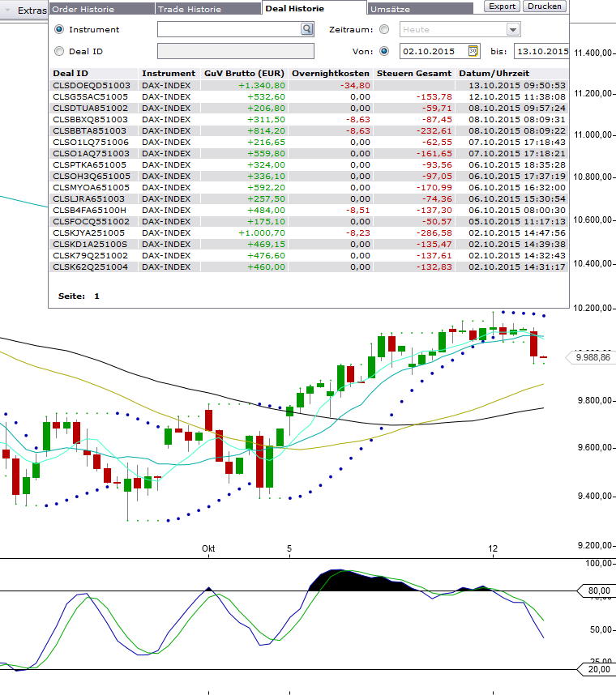Viewport: 616px width, 695px height.
Task: Switch to the Order Historie tab
Action: click(101, 9)
